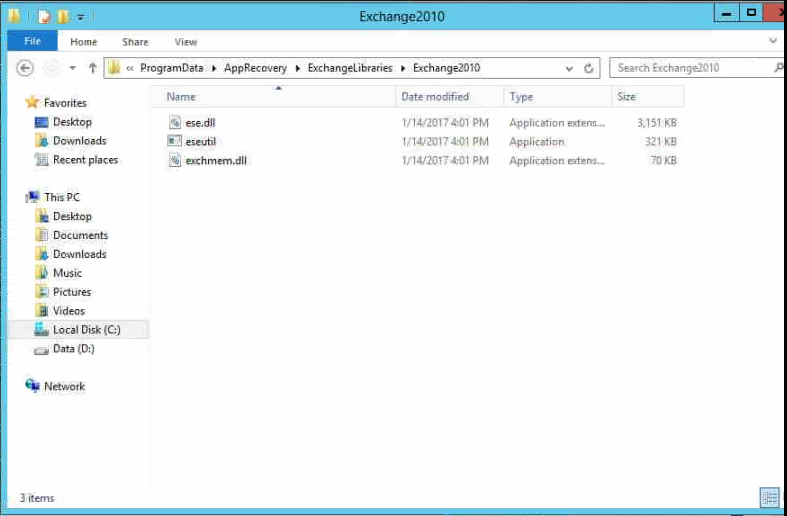This screenshot has height=516, width=787.
Task: Open Pictures folder in navigation pane
Action: pos(63,292)
